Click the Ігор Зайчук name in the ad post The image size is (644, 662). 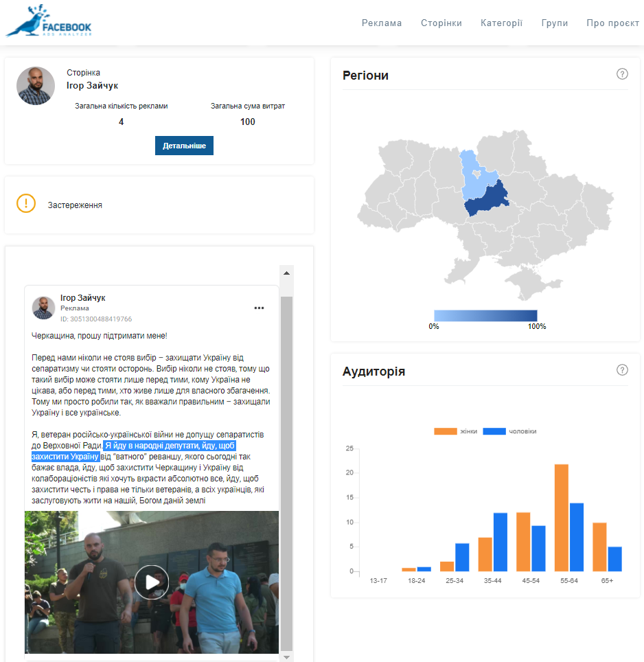83,298
